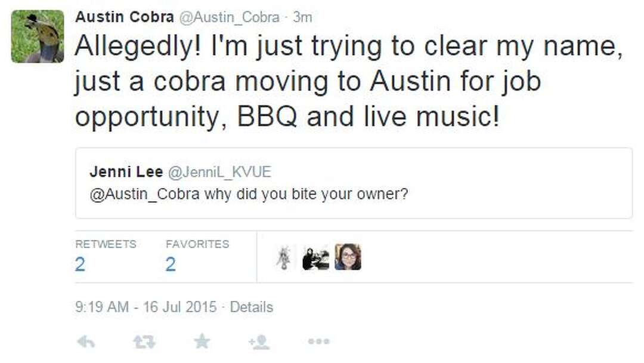Click the avatar of the woman with glasses
644x363 pixels.
coord(348,257)
